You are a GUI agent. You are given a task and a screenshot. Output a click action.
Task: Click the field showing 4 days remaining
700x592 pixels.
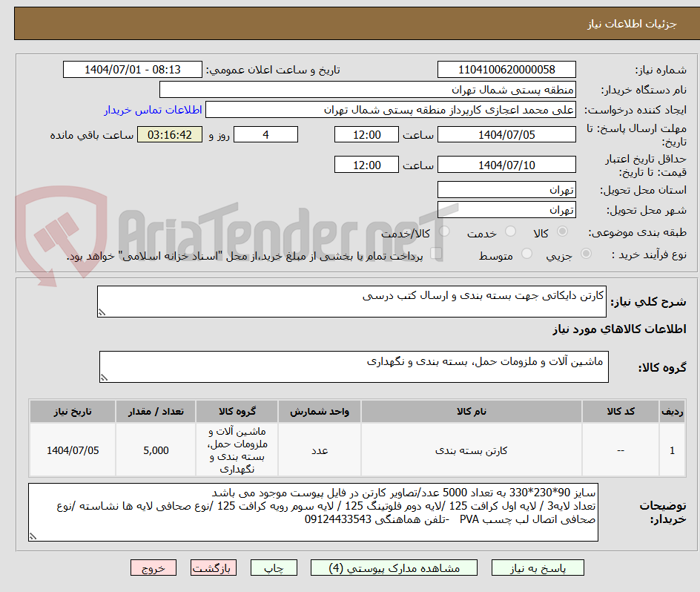click(x=265, y=134)
